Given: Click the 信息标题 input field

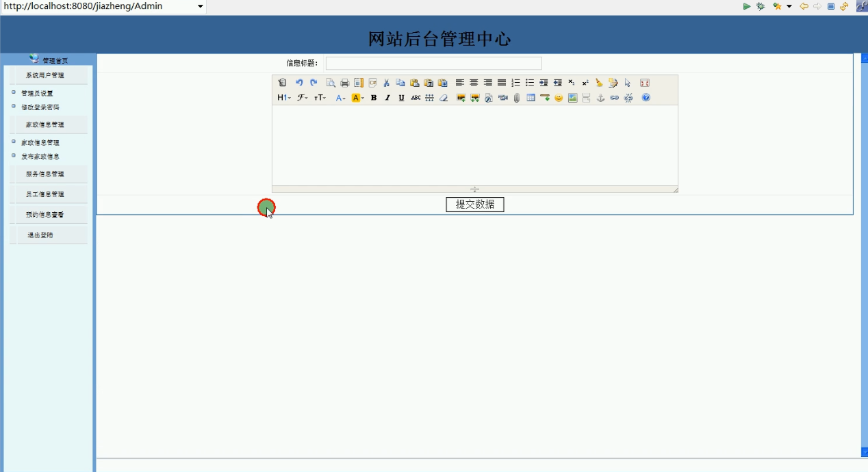Looking at the screenshot, I should tap(433, 64).
